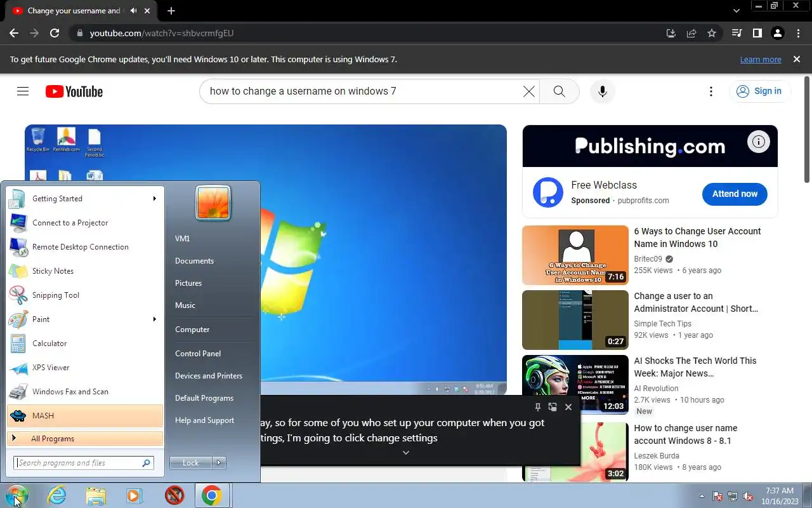Image resolution: width=812 pixels, height=508 pixels.
Task: Click Sign in on YouTube
Action: tap(759, 91)
